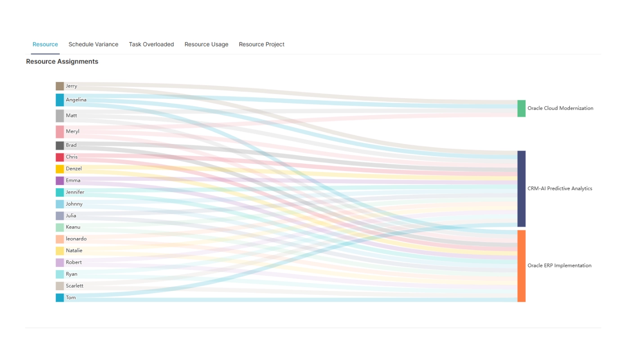The height and width of the screenshot is (364, 626).
Task: Select the CRM-AI Predictive Analytics project label
Action: [x=560, y=189]
